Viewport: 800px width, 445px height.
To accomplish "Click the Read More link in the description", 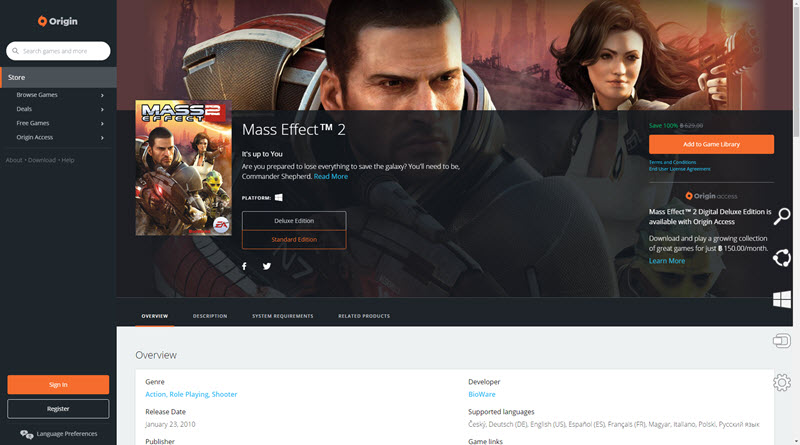I will click(331, 177).
